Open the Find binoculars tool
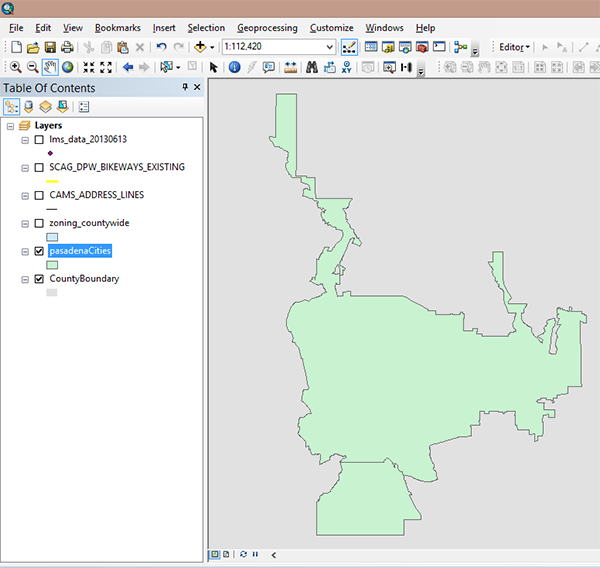The height and width of the screenshot is (568, 600). [x=311, y=67]
